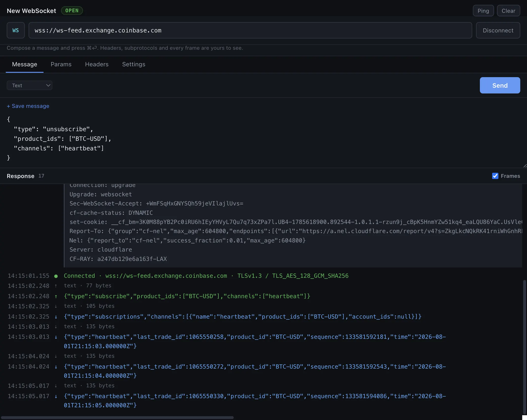The width and height of the screenshot is (527, 420).
Task: Open the Headers tab
Action: 97,64
